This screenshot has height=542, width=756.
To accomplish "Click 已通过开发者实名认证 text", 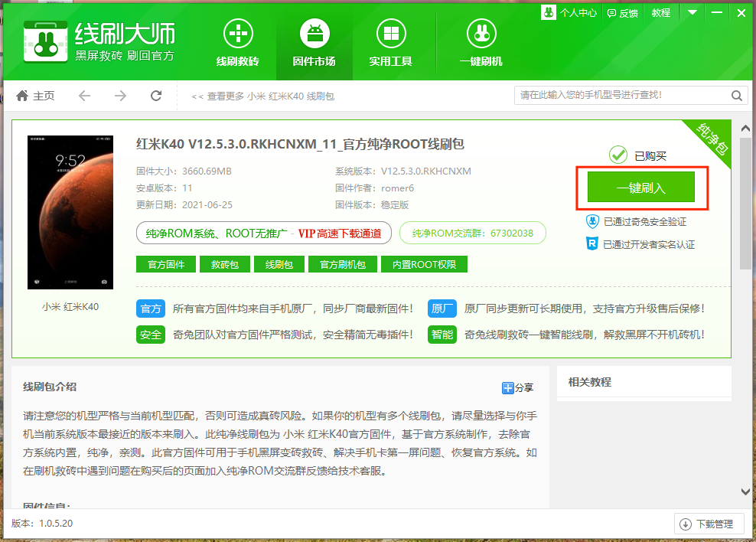I will [x=649, y=244].
